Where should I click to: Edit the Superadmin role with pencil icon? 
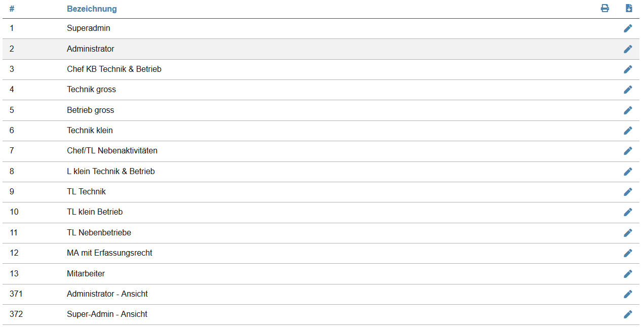point(628,28)
